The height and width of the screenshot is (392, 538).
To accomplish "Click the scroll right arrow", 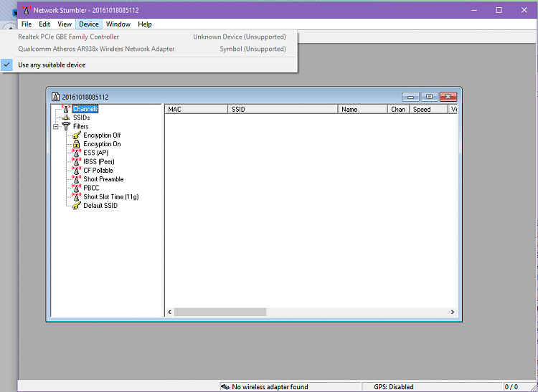I will tap(453, 312).
